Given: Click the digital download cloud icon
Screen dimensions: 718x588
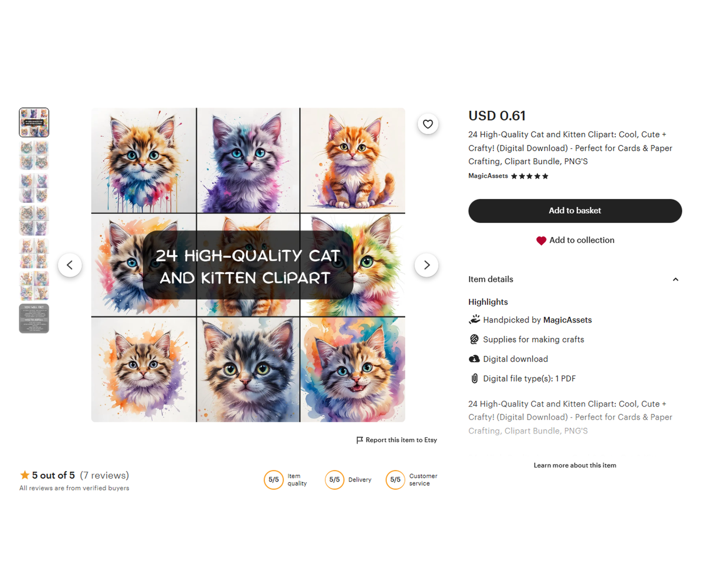Looking at the screenshot, I should point(474,359).
